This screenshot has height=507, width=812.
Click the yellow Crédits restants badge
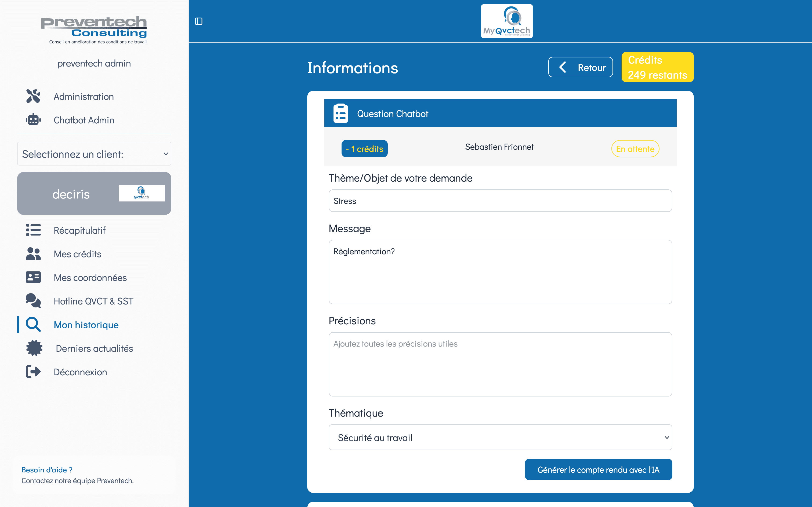click(657, 67)
